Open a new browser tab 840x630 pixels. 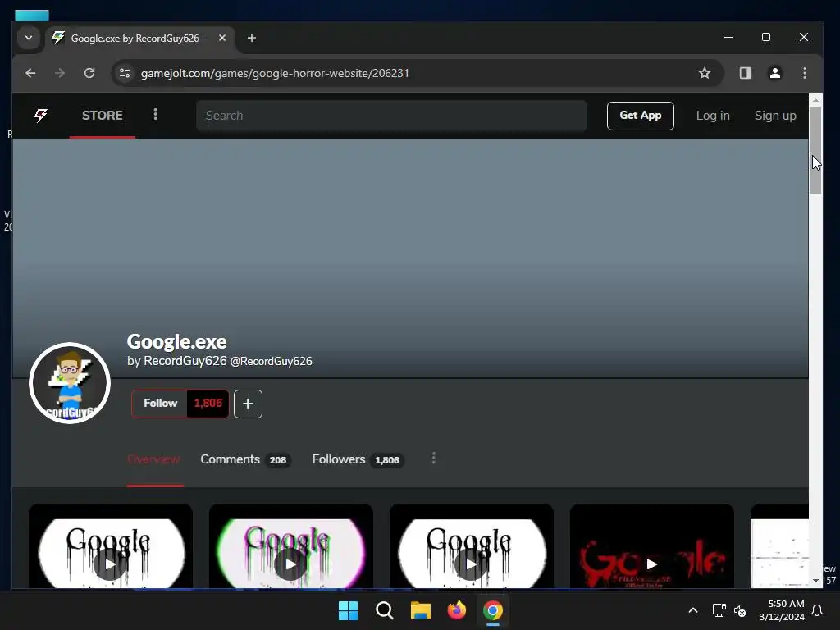pos(252,38)
